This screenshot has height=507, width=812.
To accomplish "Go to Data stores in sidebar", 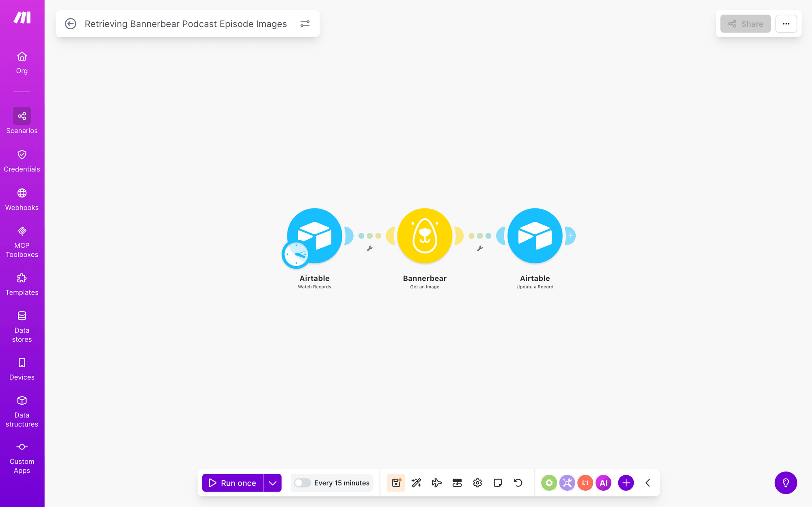I will click(x=22, y=327).
